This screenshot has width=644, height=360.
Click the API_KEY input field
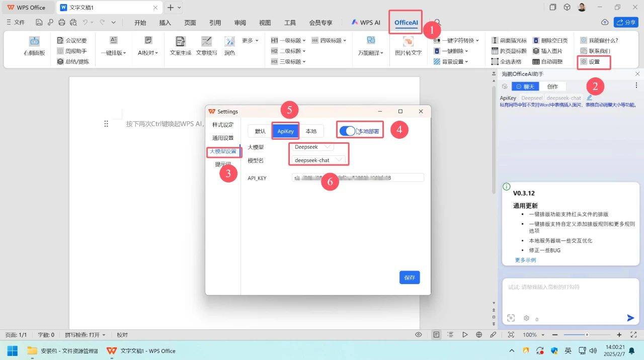tap(357, 177)
